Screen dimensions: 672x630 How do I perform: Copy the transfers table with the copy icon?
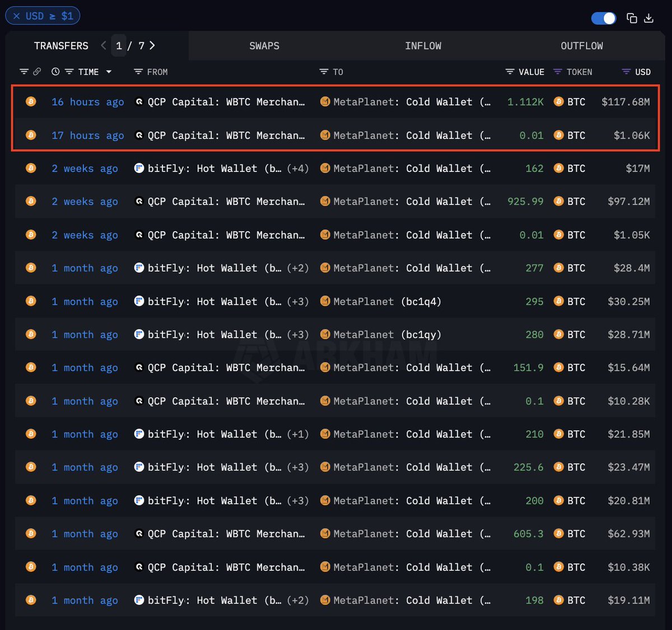click(x=632, y=18)
